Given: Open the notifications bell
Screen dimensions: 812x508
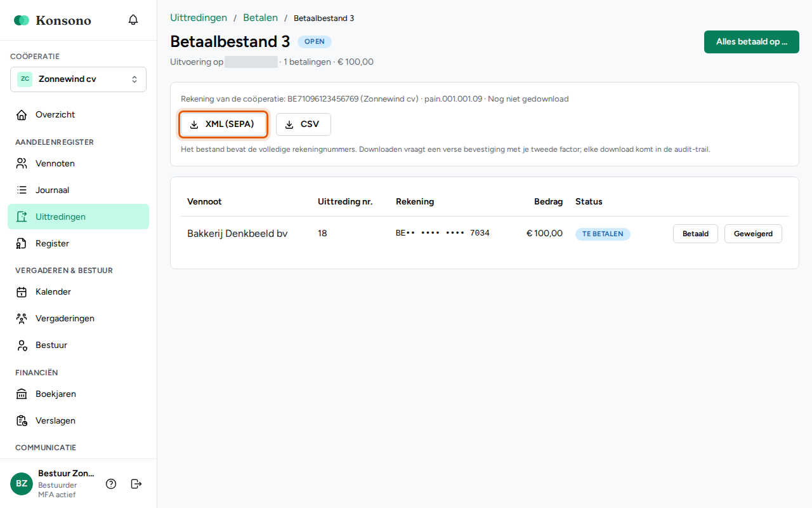Looking at the screenshot, I should (133, 20).
